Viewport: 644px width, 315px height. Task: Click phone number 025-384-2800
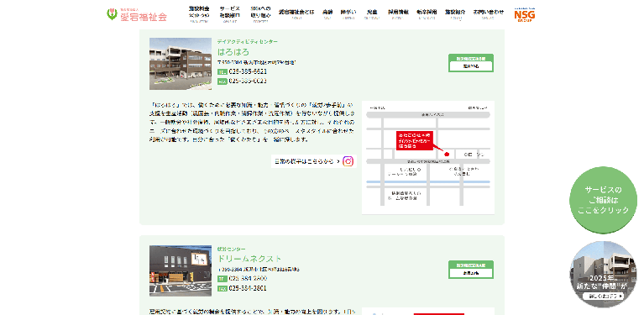[248, 278]
